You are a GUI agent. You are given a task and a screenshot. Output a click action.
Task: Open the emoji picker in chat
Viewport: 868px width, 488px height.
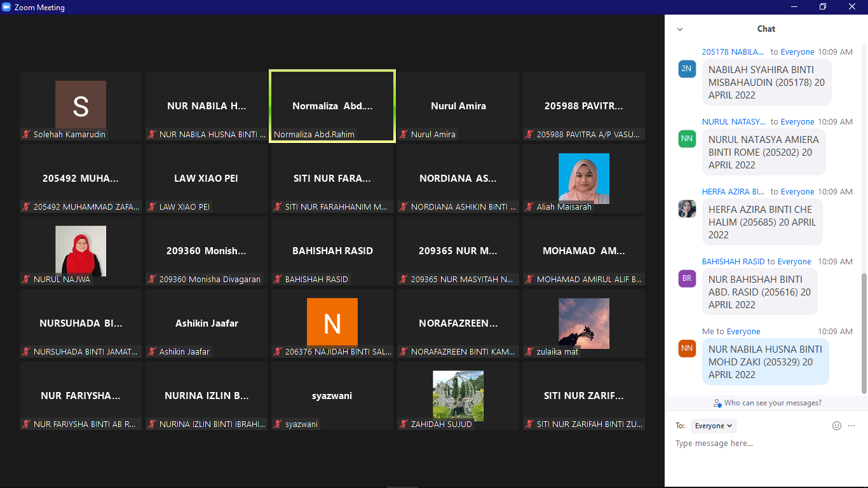click(837, 426)
